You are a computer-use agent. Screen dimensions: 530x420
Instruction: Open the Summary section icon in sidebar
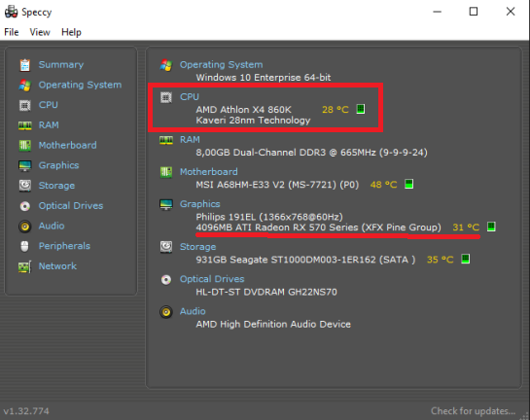pos(24,65)
